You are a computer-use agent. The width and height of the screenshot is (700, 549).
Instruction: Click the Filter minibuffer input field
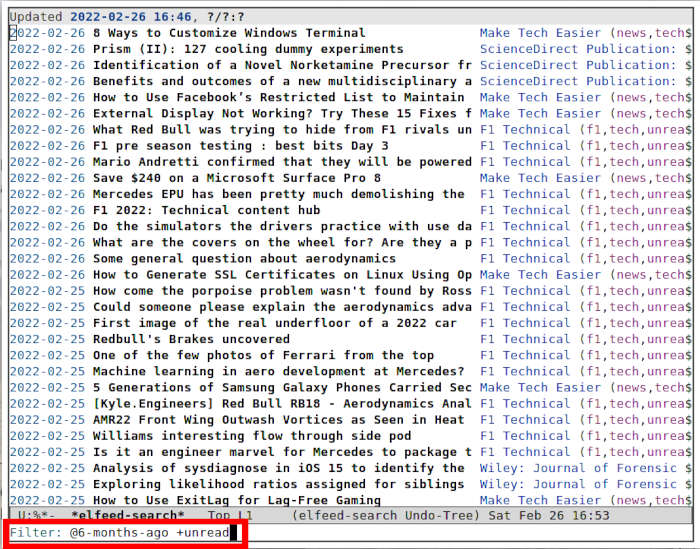[x=350, y=532]
